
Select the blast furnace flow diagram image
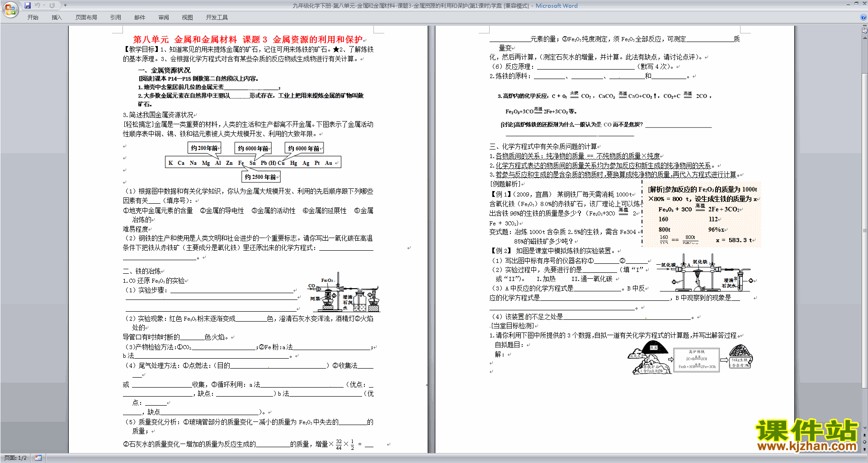click(x=691, y=358)
